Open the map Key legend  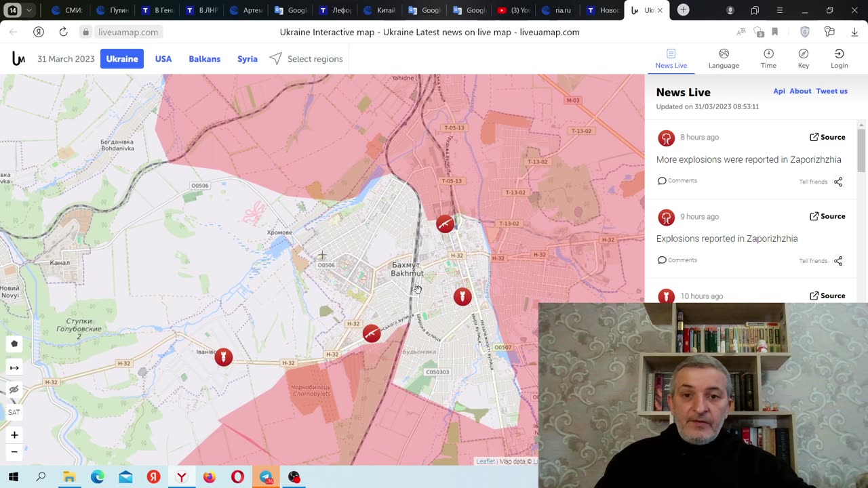point(804,54)
